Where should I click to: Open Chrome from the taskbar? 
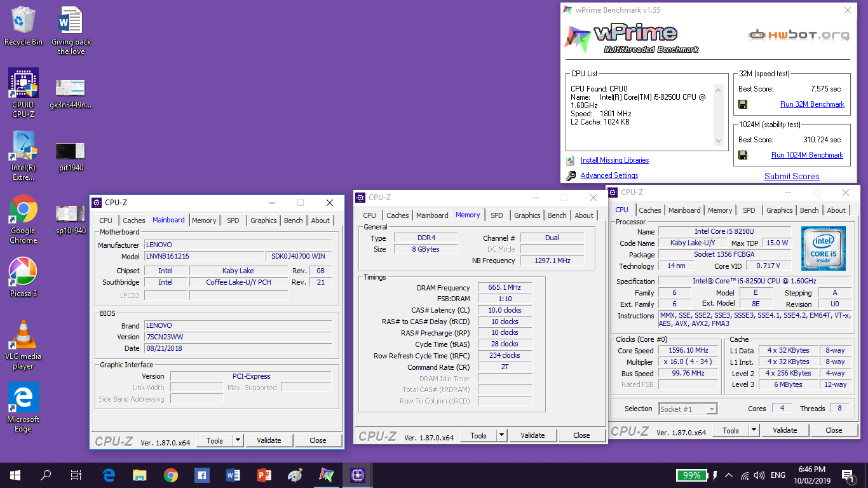click(171, 475)
